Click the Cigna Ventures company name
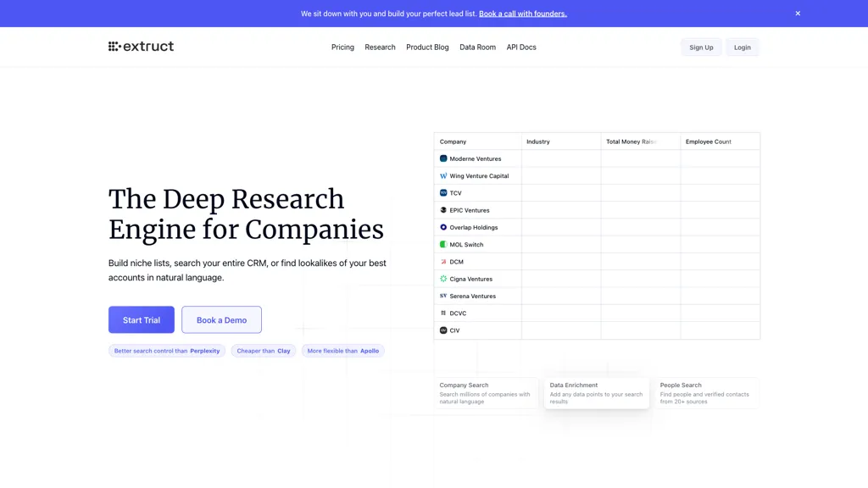The height and width of the screenshot is (488, 868). click(x=470, y=279)
